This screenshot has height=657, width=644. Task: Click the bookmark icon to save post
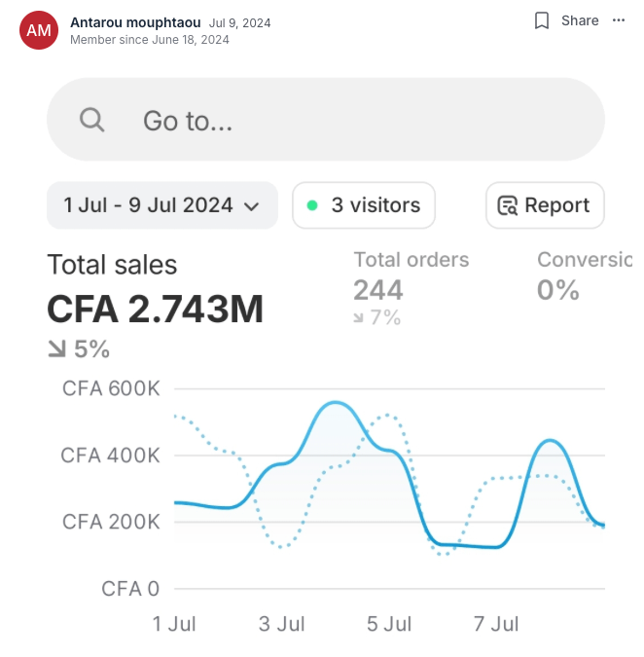[542, 20]
